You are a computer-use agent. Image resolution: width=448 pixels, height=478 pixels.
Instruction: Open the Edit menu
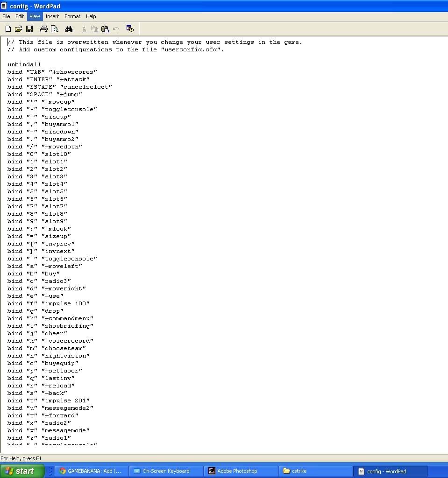pos(20,16)
